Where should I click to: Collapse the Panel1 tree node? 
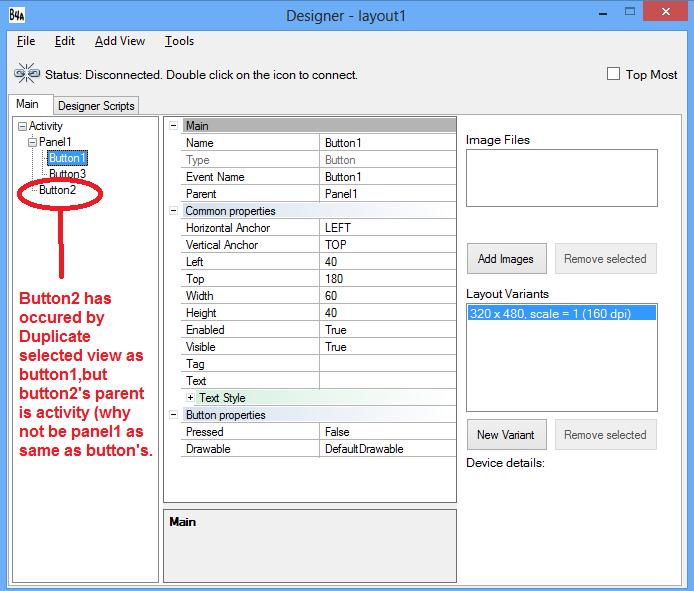(32, 143)
